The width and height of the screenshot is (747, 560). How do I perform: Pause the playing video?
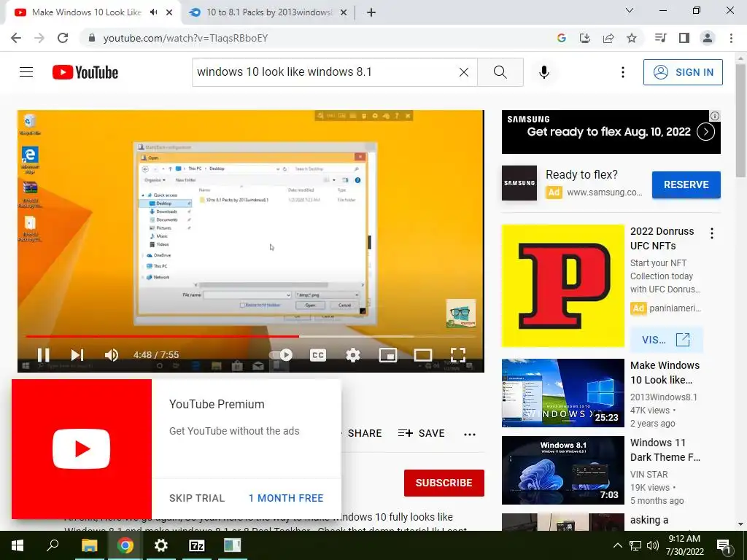tap(43, 355)
